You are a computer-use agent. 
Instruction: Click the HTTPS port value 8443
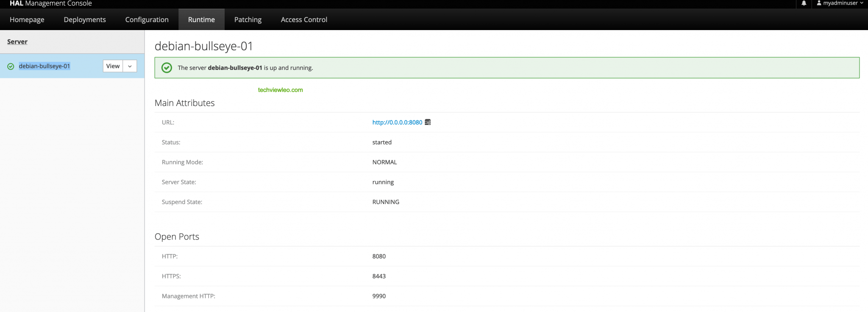pos(379,276)
